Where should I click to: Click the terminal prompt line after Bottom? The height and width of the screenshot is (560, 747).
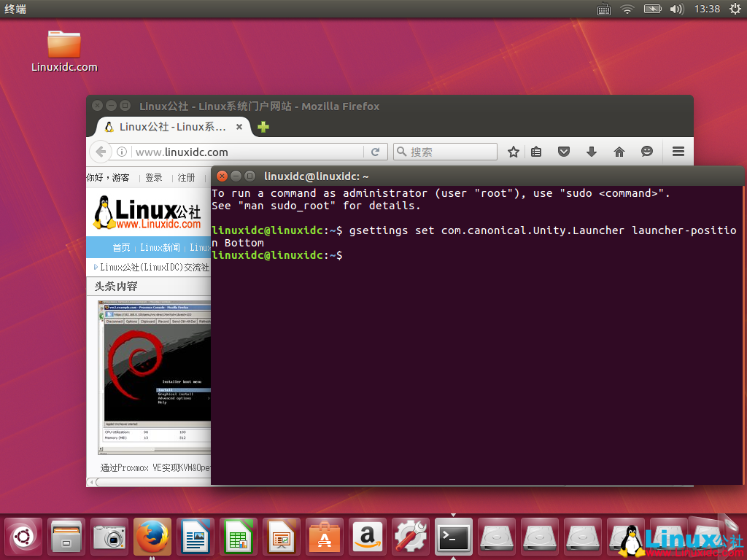276,255
